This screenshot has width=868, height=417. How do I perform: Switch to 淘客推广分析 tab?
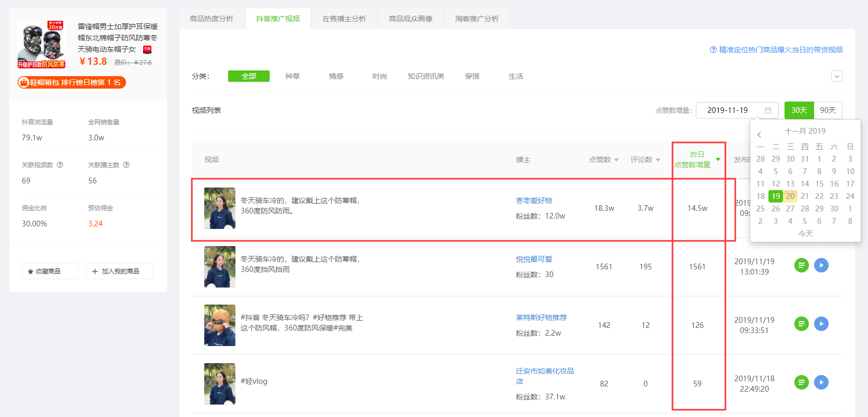click(x=477, y=19)
